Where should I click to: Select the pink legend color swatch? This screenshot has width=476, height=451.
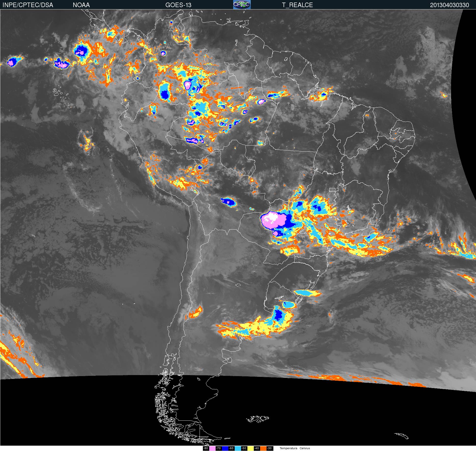(212, 448)
